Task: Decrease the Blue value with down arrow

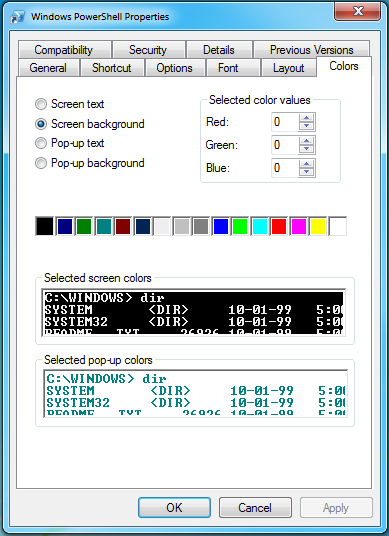Action: coord(306,172)
